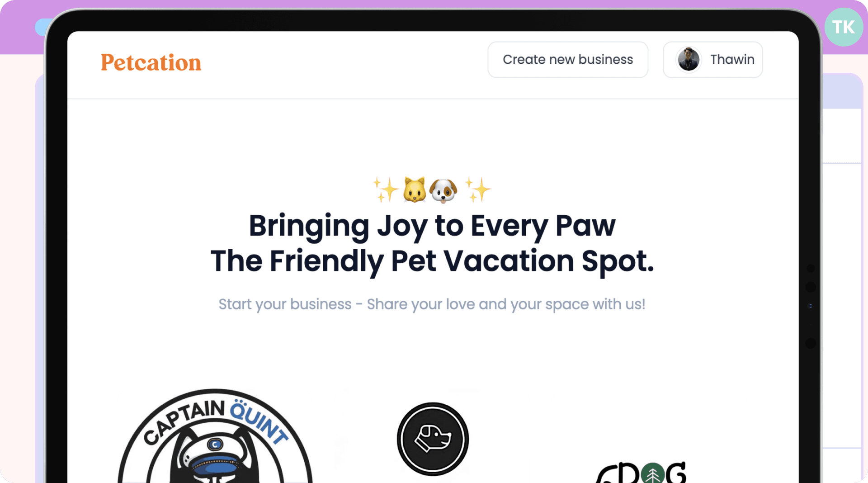The width and height of the screenshot is (868, 483).
Task: Open the black circular dog-head logo
Action: pyautogui.click(x=433, y=439)
